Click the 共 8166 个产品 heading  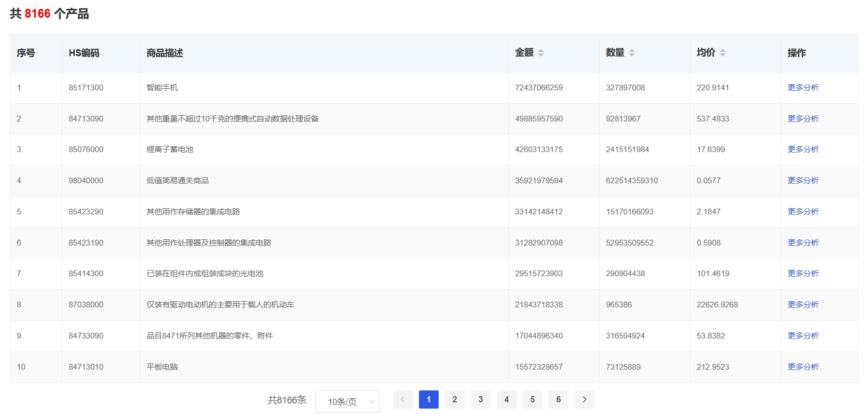pos(49,13)
